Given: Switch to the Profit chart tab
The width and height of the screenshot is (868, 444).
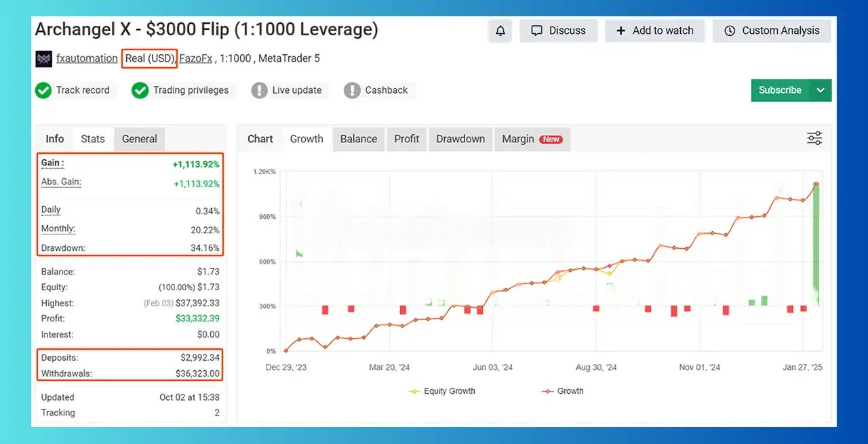Looking at the screenshot, I should point(407,139).
